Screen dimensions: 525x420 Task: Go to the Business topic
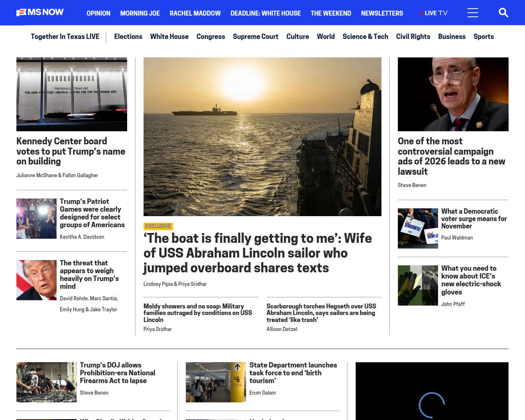coord(452,37)
